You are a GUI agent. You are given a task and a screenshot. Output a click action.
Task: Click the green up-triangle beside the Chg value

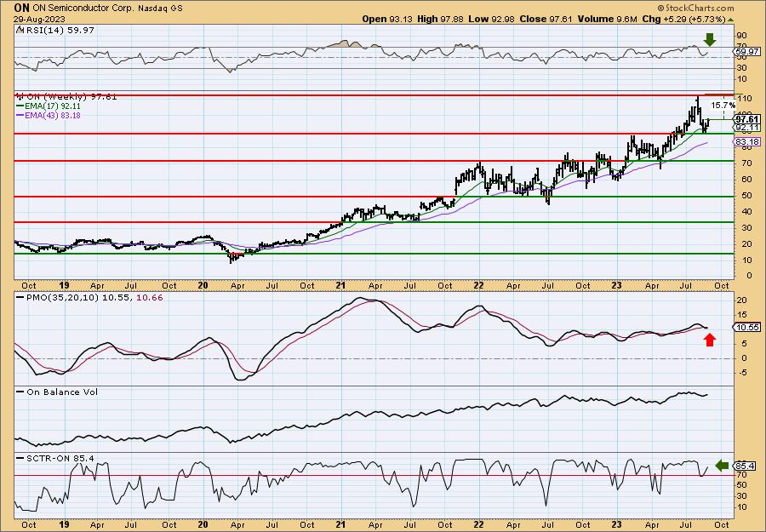click(731, 20)
